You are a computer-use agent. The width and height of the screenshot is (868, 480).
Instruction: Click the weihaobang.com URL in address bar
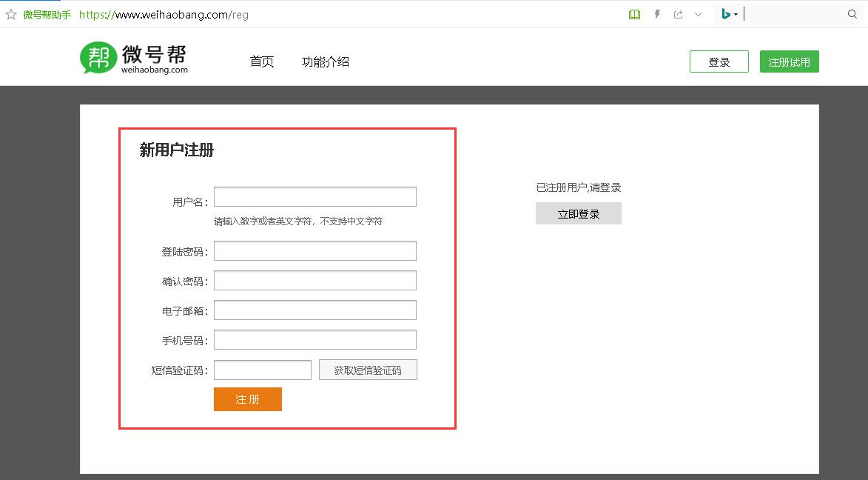click(164, 15)
